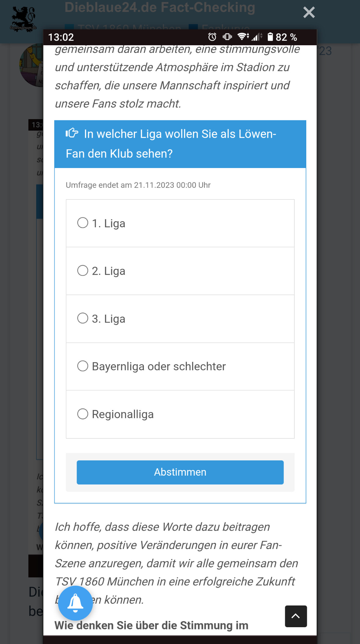360x644 pixels.
Task: Submit vote with Abstimmen button
Action: (x=180, y=472)
